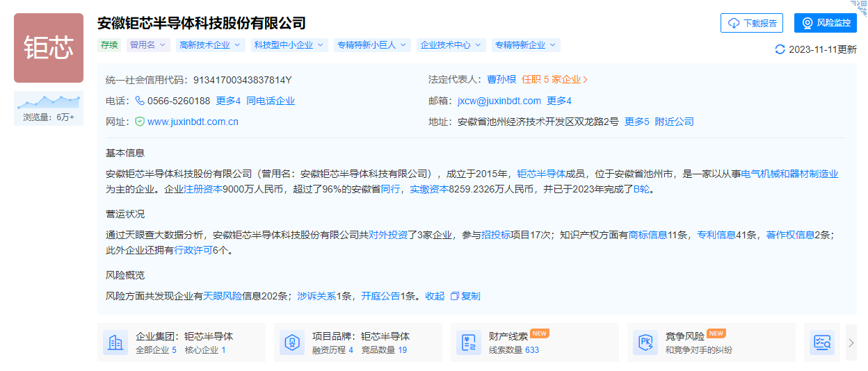Click the 复制 copy icon button
868x371 pixels.
tap(465, 296)
